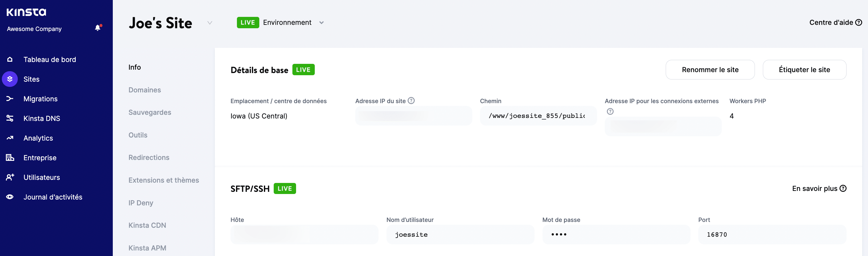This screenshot has height=256, width=868.
Task: Switch to Sauvegardes tab
Action: pyautogui.click(x=150, y=112)
